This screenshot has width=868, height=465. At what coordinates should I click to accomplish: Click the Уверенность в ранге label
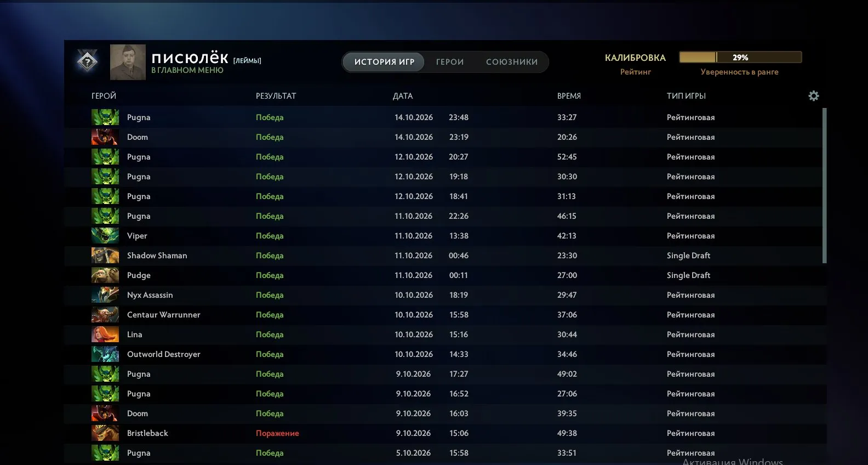point(739,72)
